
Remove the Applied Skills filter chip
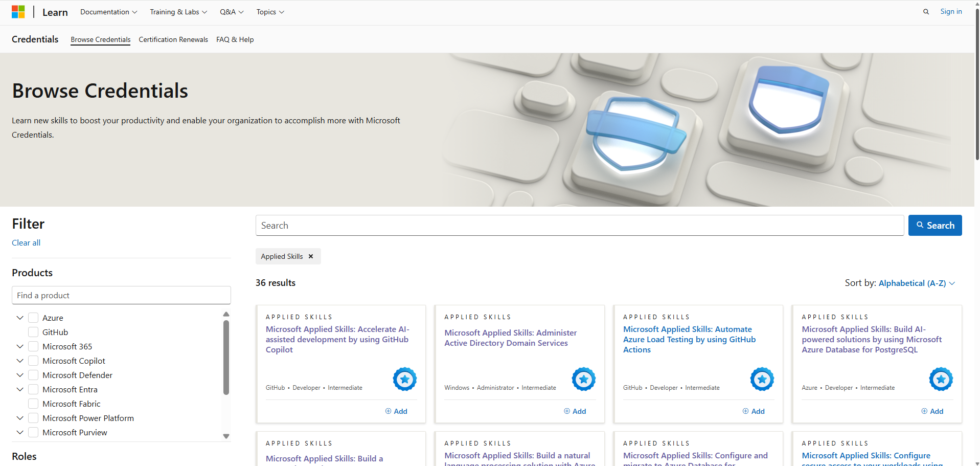311,256
